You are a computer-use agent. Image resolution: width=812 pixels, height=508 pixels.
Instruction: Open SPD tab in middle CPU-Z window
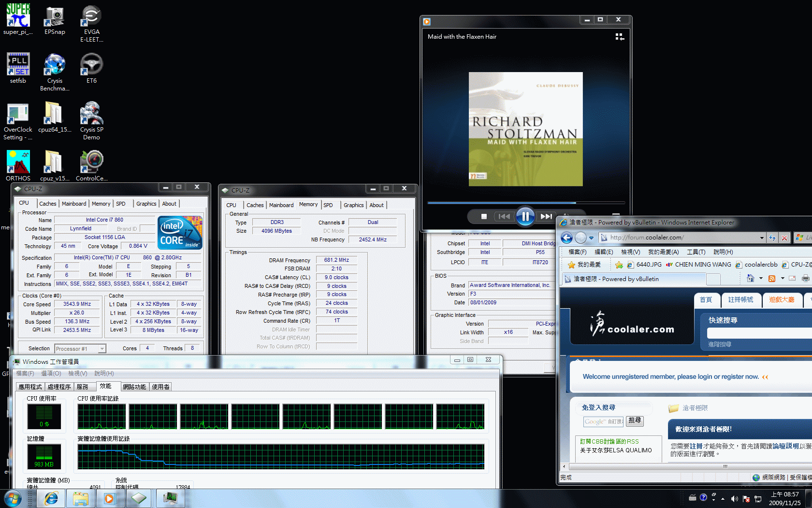click(x=328, y=205)
